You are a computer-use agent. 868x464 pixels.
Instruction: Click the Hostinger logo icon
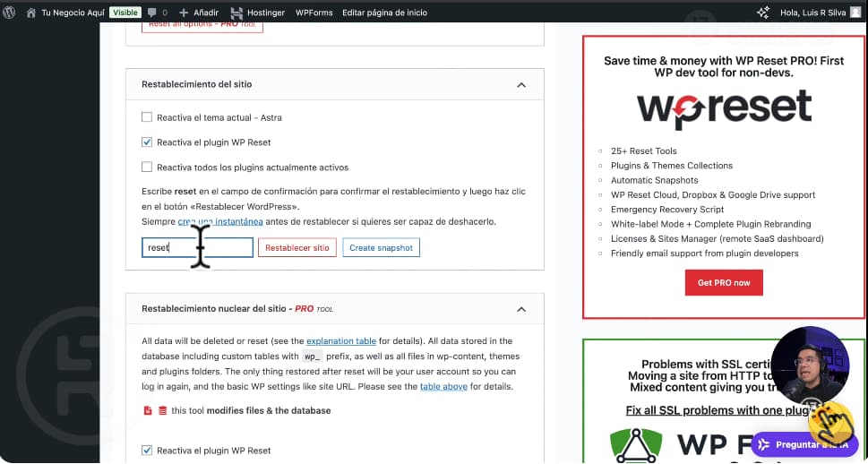click(236, 13)
